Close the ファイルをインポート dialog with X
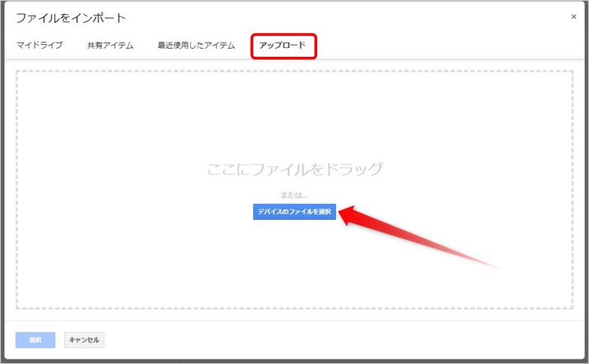The height and width of the screenshot is (364, 589). click(x=574, y=17)
